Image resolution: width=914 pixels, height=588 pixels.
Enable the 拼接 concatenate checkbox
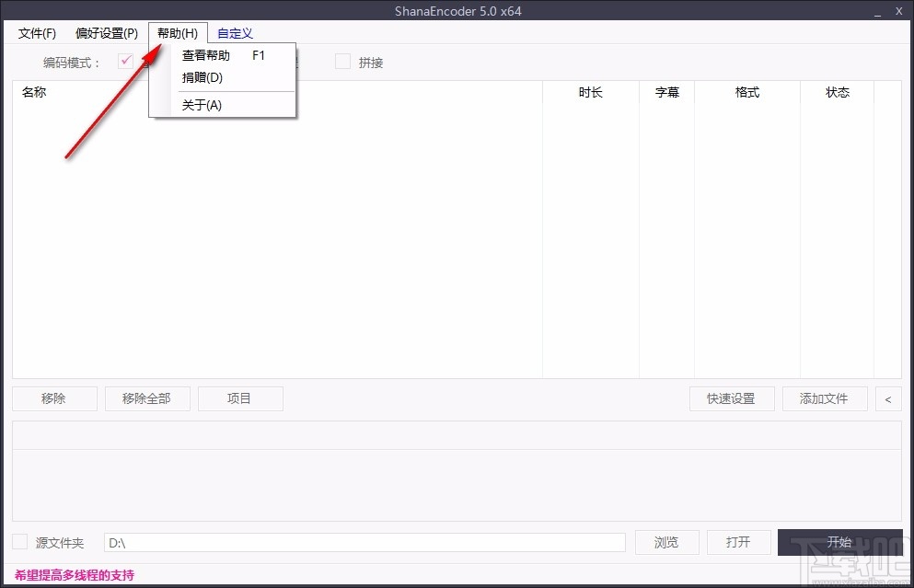(x=344, y=62)
